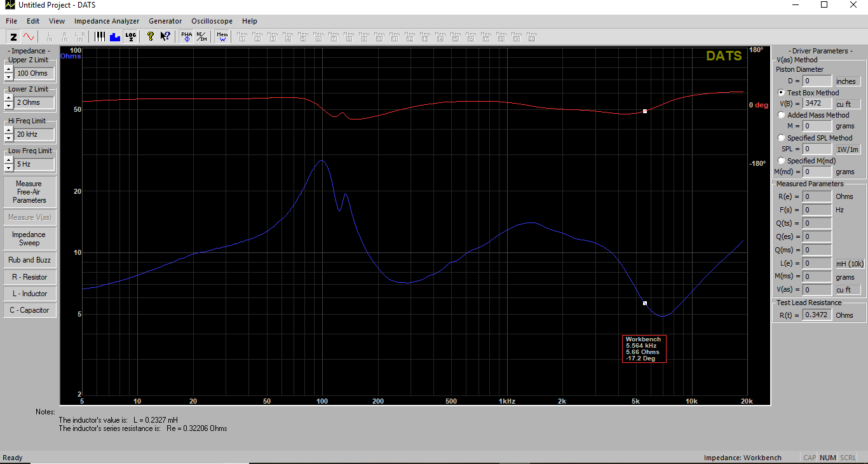Open help with the yellow question mark icon
This screenshot has height=464, width=868.
[x=151, y=37]
